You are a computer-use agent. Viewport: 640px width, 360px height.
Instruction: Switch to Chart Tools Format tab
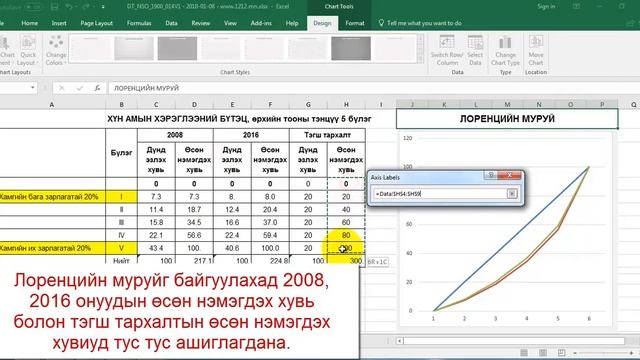(x=355, y=23)
